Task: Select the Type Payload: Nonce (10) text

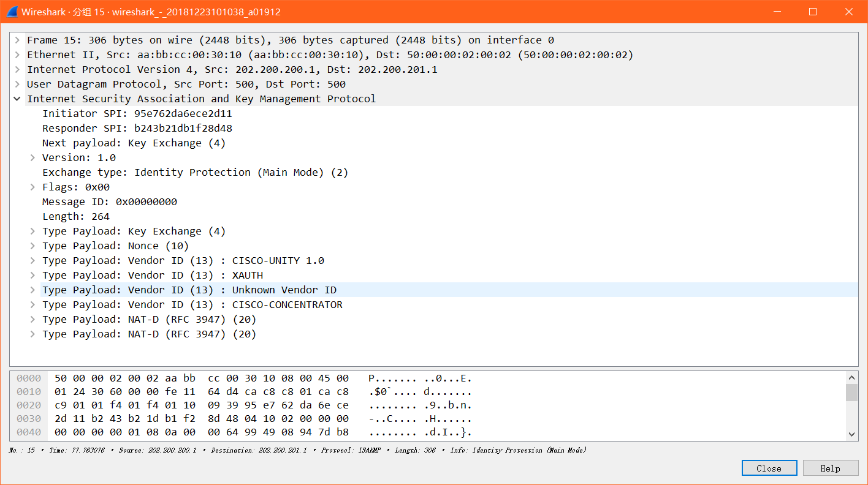Action: 116,246
